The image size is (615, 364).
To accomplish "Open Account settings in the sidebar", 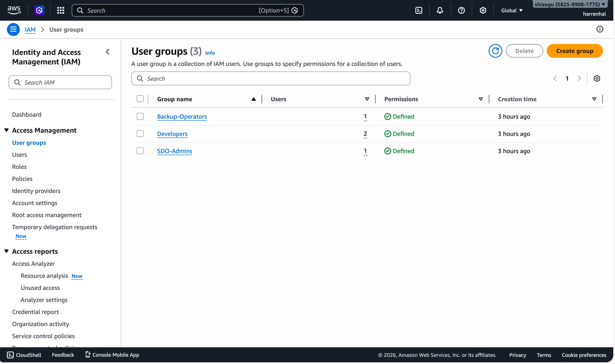I will (35, 203).
